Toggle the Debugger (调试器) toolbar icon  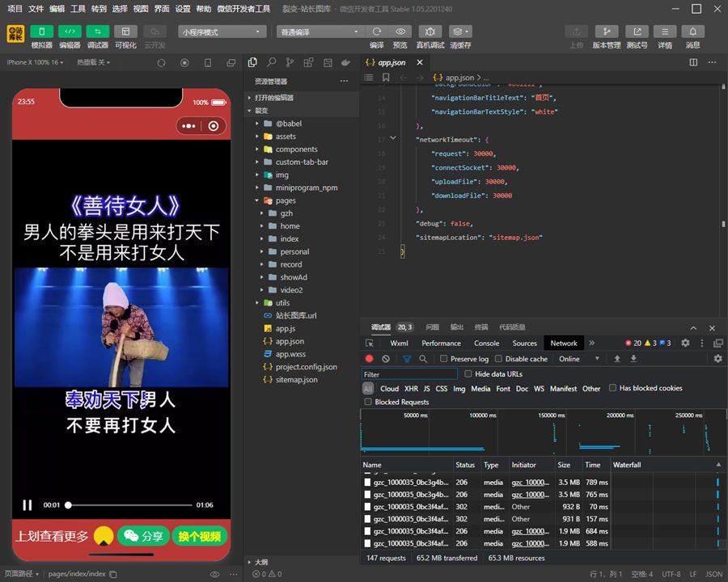[97, 32]
